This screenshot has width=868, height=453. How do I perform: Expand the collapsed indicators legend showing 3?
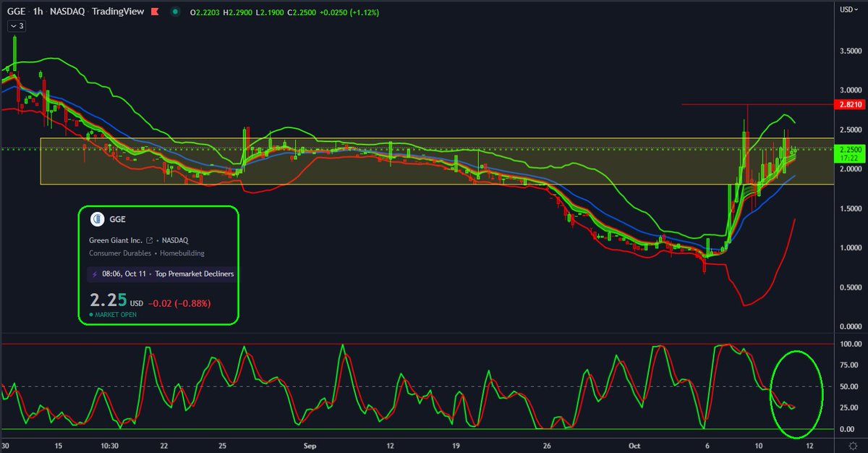pos(17,26)
